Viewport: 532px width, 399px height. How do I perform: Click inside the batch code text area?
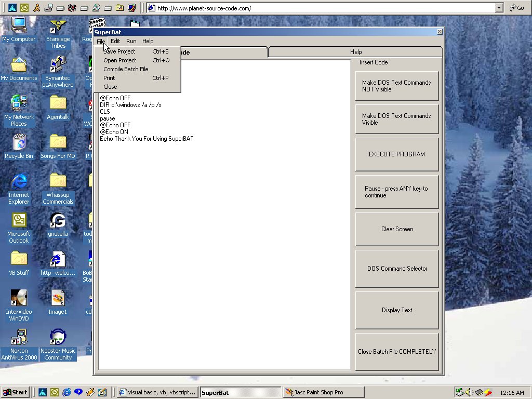(x=223, y=234)
